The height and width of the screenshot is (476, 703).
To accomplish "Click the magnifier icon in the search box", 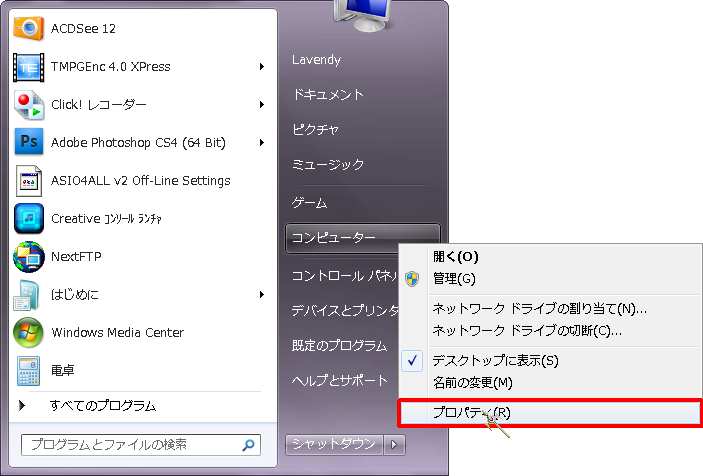I will (x=248, y=445).
